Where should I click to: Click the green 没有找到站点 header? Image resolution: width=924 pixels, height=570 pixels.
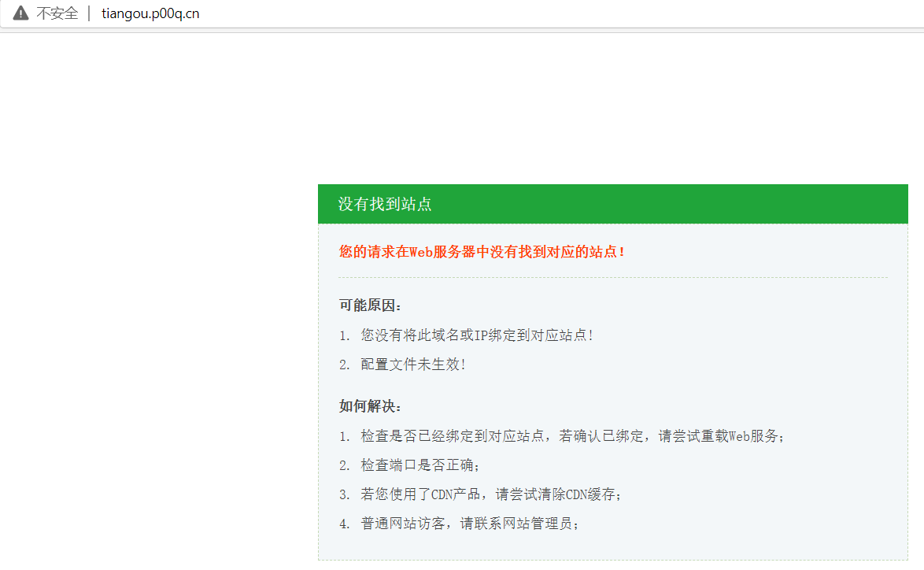[x=613, y=204]
